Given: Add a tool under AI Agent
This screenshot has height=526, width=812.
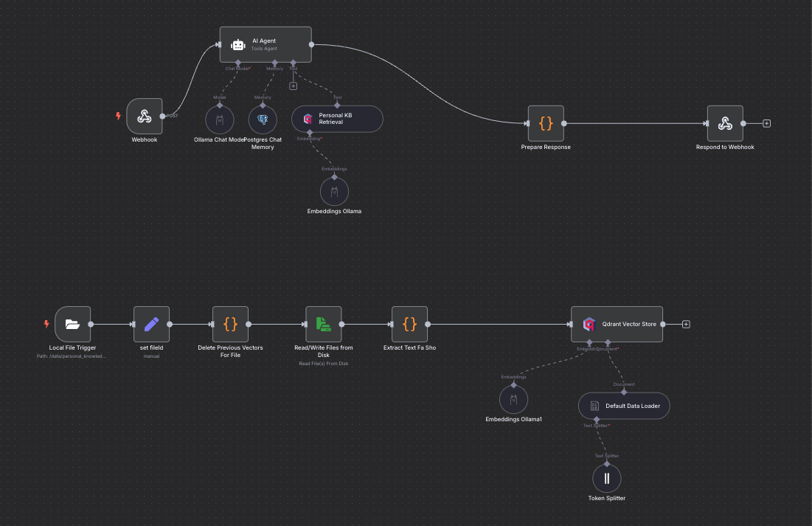Looking at the screenshot, I should [293, 86].
